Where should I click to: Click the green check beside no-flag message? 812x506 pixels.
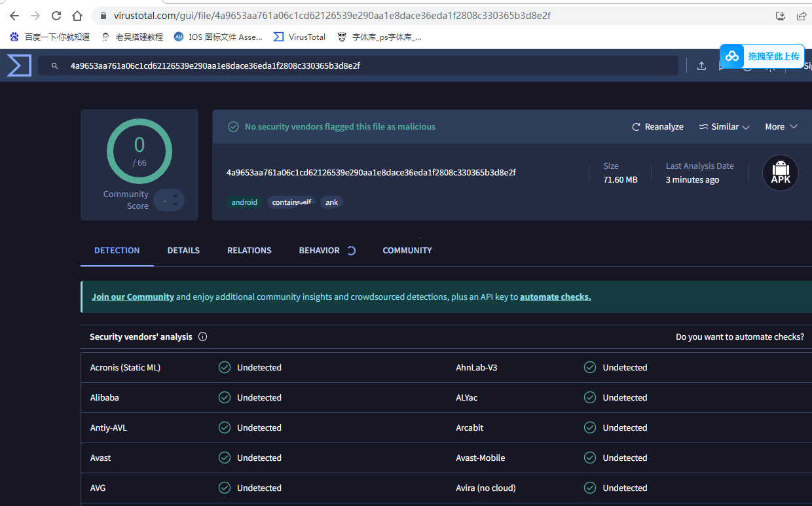tap(233, 127)
